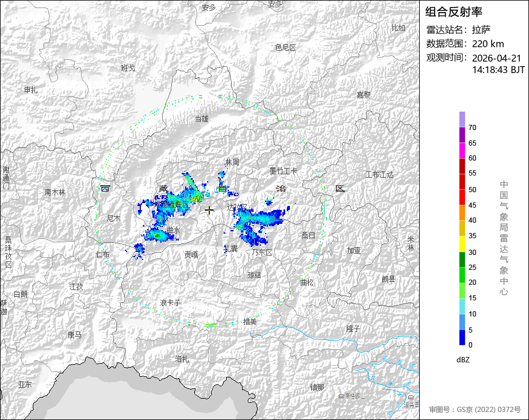Click the 隆子 map label

(x=353, y=329)
